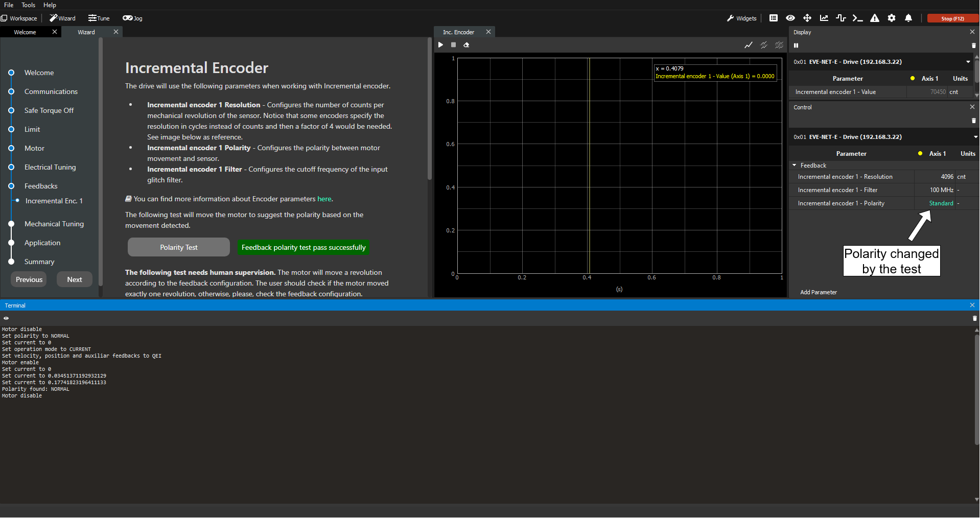The image size is (980, 518).
Task: Open the Tools menu
Action: point(28,5)
